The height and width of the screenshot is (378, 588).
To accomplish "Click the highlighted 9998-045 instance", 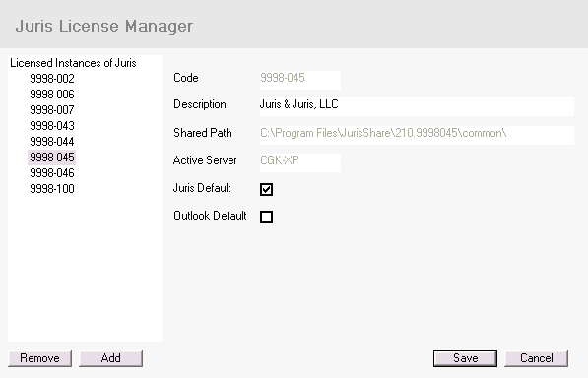I will point(52,157).
